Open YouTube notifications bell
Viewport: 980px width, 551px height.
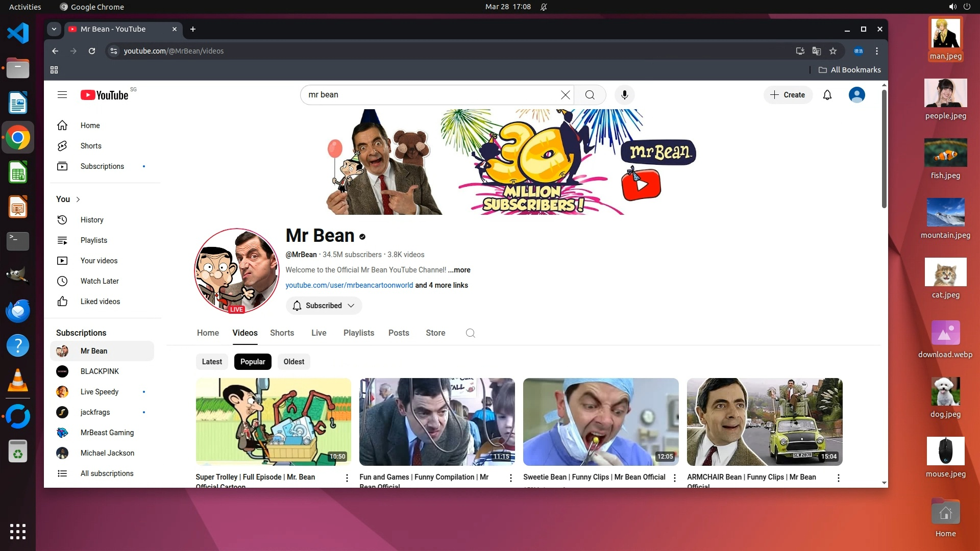pos(827,95)
